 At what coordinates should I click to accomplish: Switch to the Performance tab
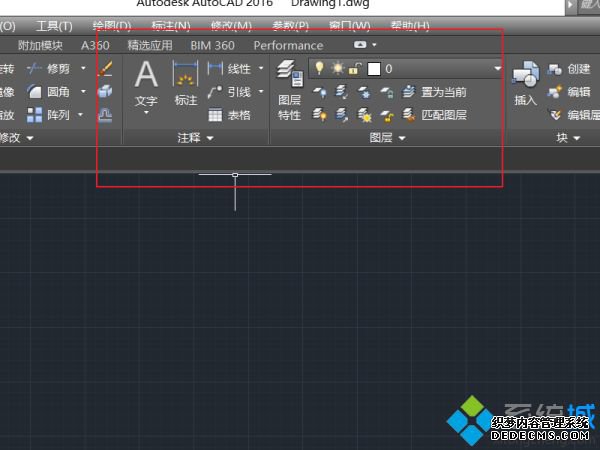tap(289, 46)
